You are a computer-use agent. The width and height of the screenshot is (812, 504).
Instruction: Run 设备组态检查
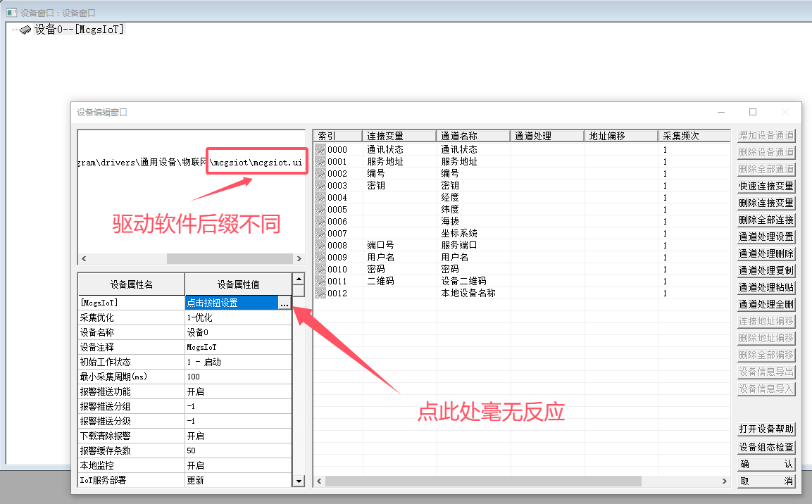(x=766, y=448)
